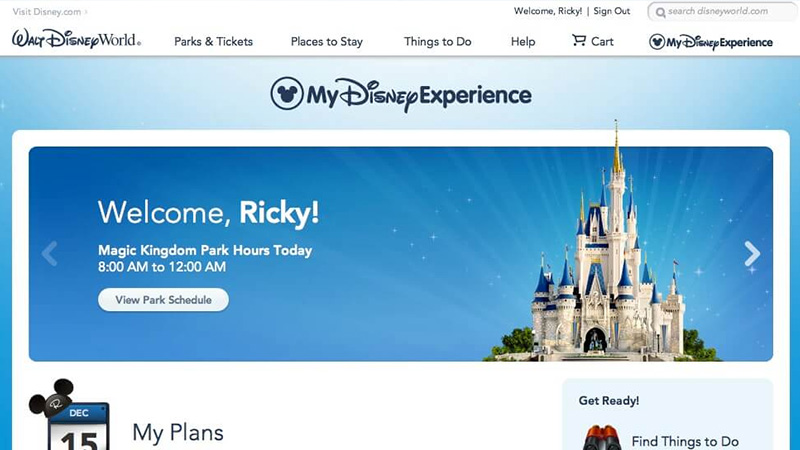The height and width of the screenshot is (450, 800).
Task: Click the View Park Schedule button
Action: pyautogui.click(x=163, y=299)
